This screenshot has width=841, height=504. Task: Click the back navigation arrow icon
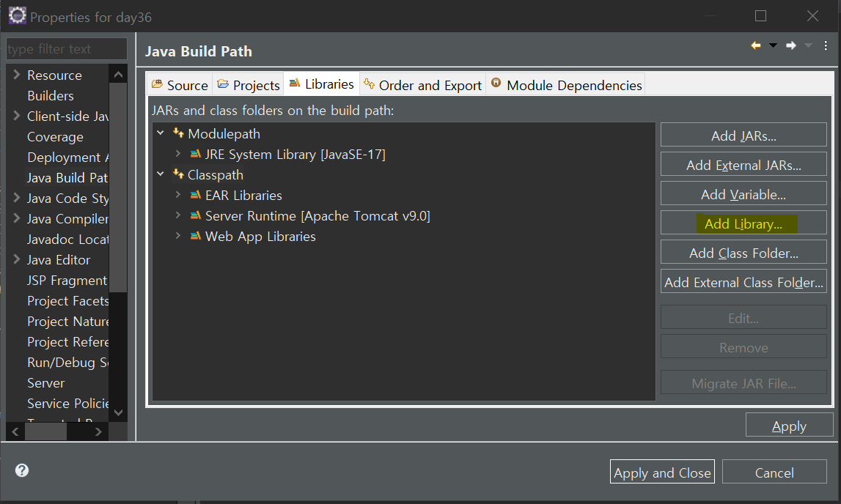coord(756,45)
